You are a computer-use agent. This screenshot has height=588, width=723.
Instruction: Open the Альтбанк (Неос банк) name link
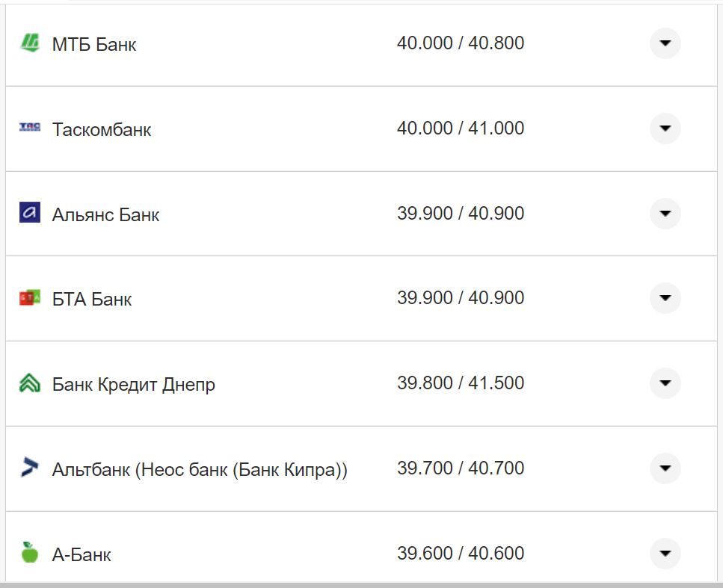200,470
